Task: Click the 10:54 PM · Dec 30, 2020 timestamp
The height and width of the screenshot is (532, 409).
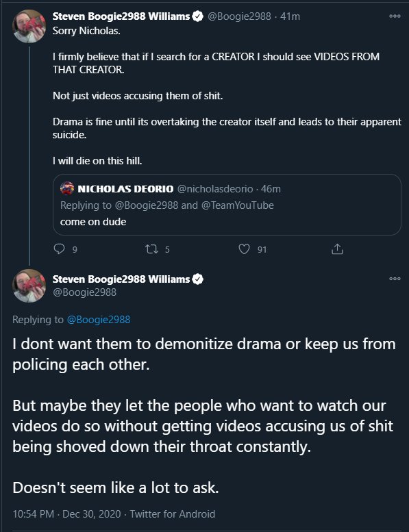Action: [66, 514]
